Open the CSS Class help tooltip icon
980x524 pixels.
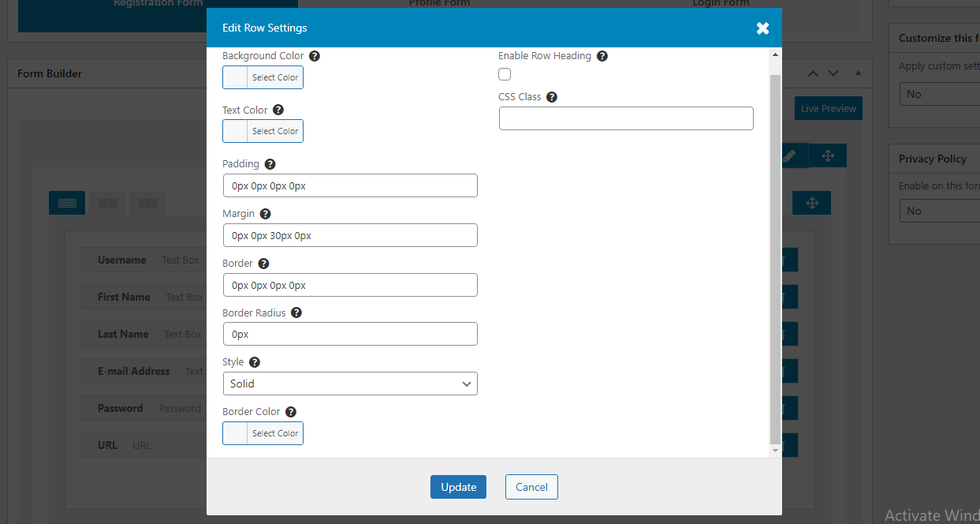click(551, 96)
